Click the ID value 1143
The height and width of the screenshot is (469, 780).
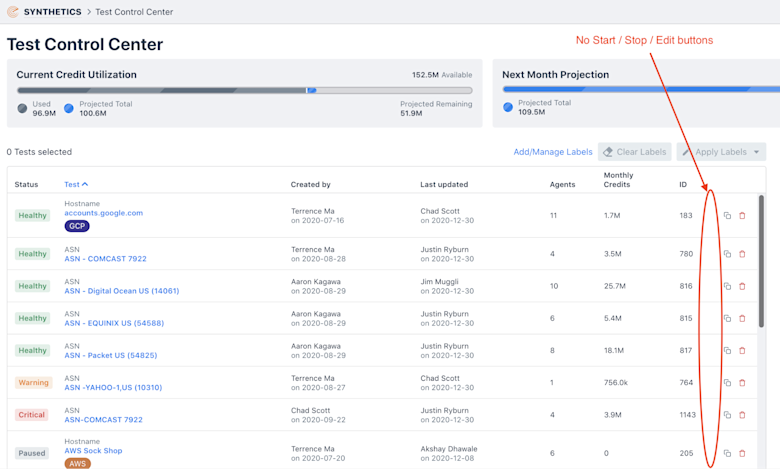[x=687, y=415]
